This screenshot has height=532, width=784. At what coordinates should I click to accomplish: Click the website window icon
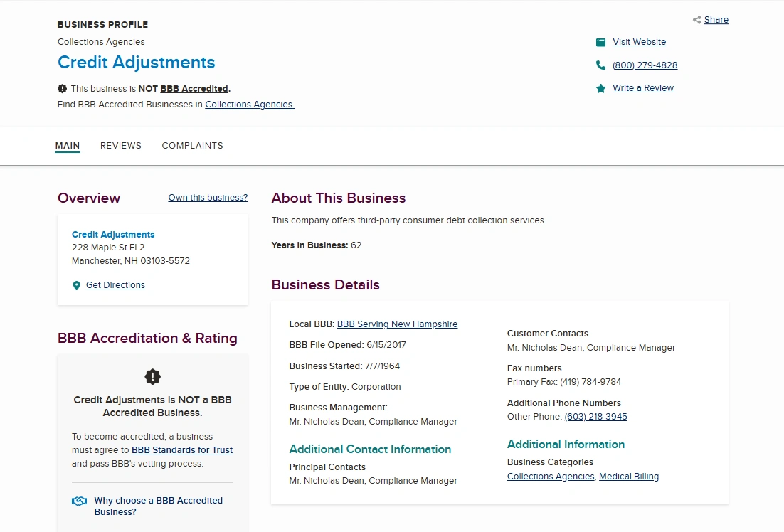pos(600,43)
